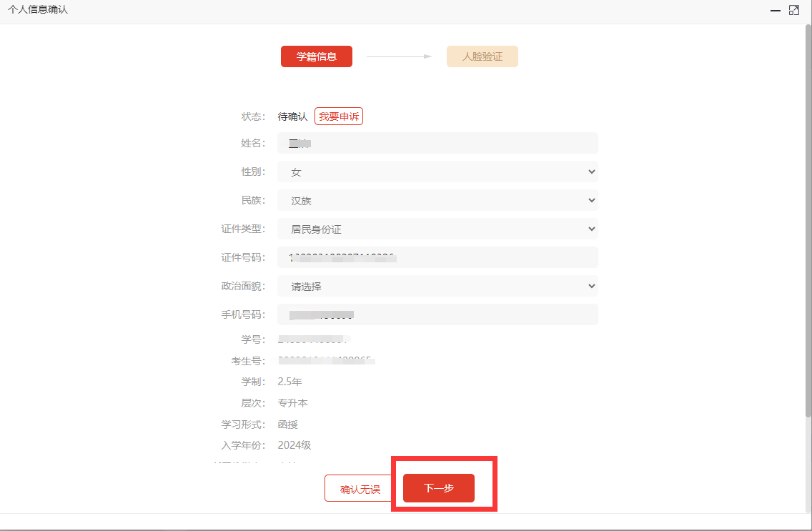Click into the 证件号码 ID number field
Image resolution: width=812 pixels, height=531 pixels.
point(437,257)
